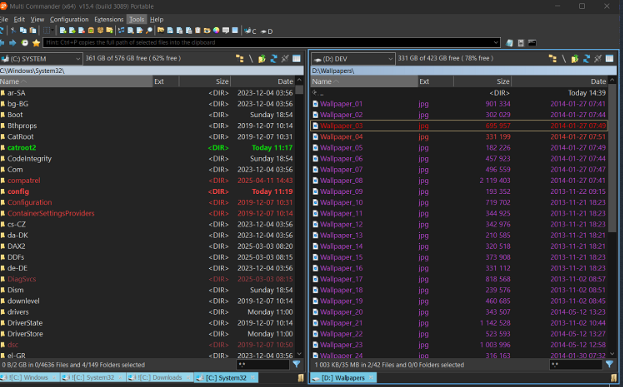Image resolution: width=623 pixels, height=387 pixels.
Task: Refresh the left panel with blue arrows icon
Action: (x=273, y=58)
